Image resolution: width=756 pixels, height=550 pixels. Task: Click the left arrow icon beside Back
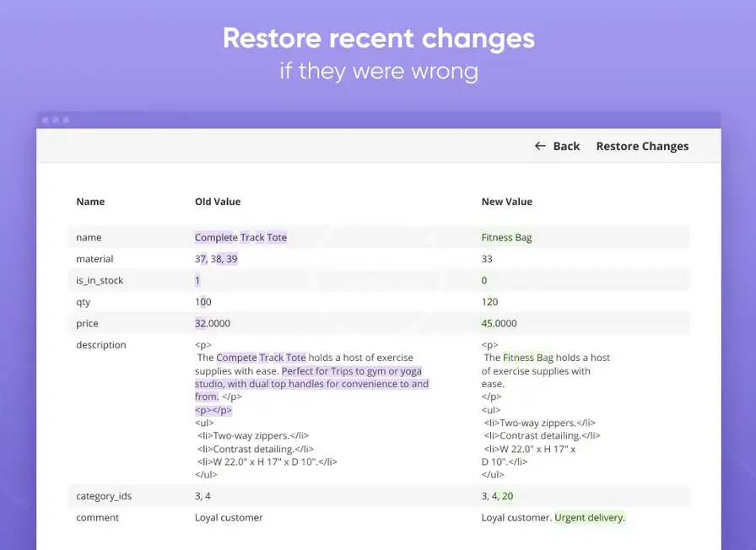pyautogui.click(x=540, y=146)
